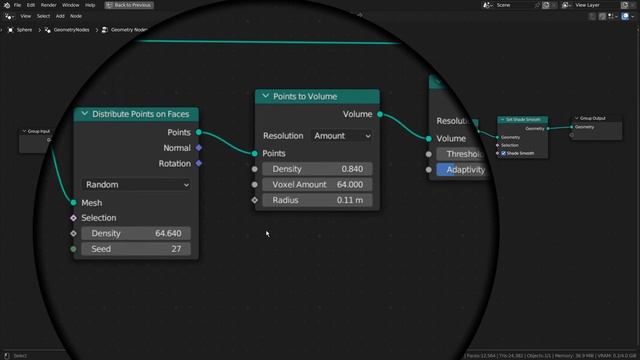The height and width of the screenshot is (360, 640).
Task: Click the pin scene icon
Action: [538, 5]
